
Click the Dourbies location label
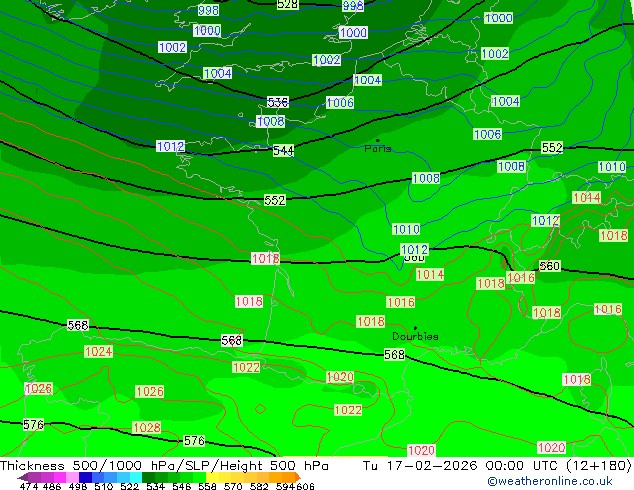point(415,336)
